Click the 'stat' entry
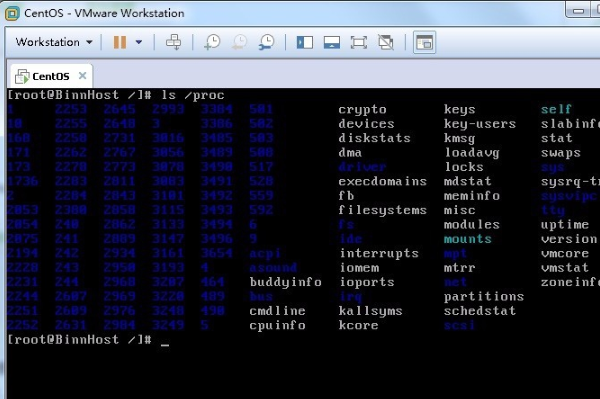This screenshot has width=600, height=399. click(556, 138)
